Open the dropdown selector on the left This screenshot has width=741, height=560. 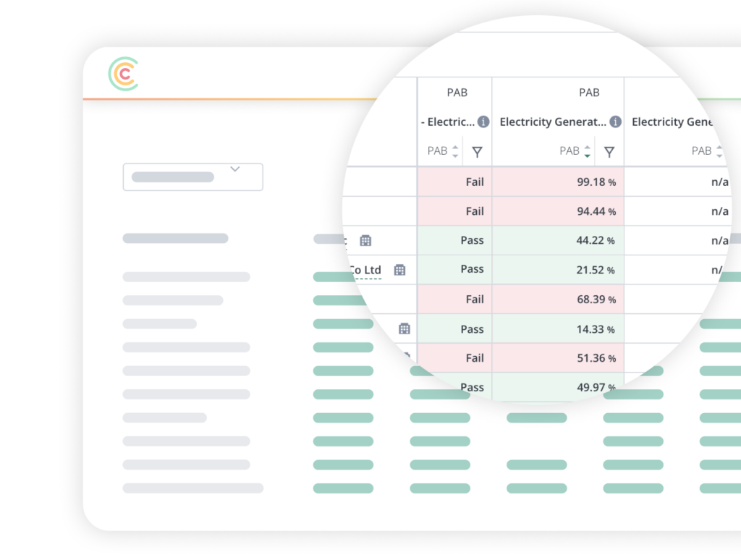pyautogui.click(x=192, y=177)
